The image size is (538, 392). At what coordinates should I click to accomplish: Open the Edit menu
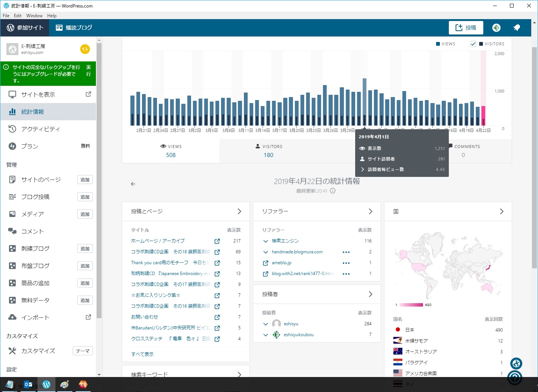tap(18, 16)
